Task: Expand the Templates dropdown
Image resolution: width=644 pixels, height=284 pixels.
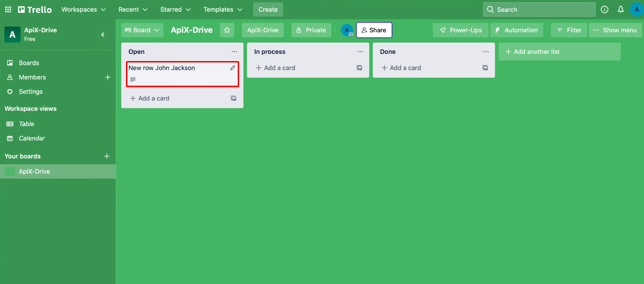Action: tap(223, 9)
